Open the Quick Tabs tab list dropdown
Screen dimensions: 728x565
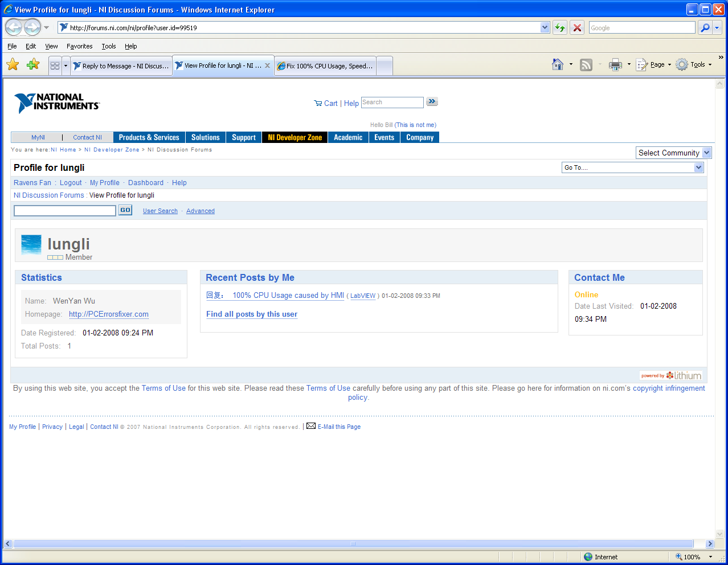tap(66, 65)
